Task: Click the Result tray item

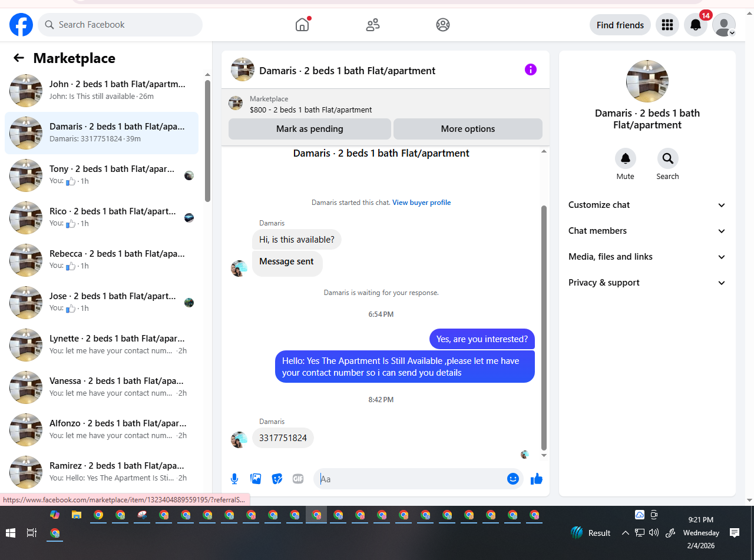Action: point(591,533)
